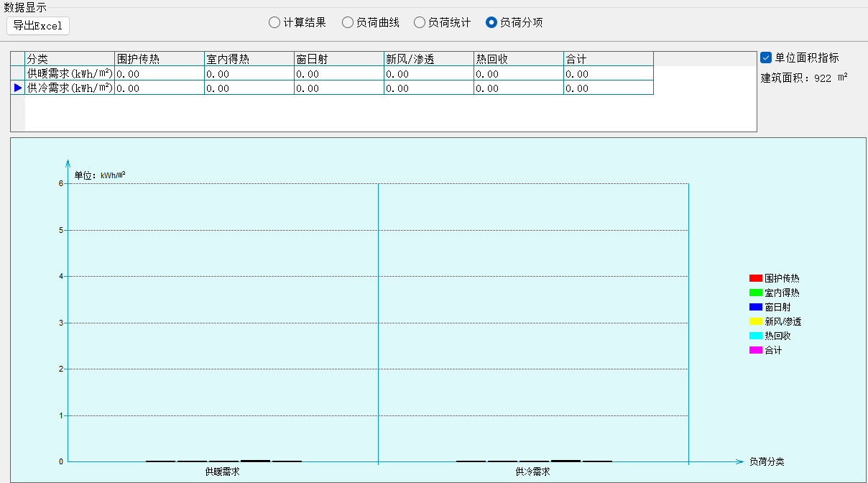Click the cyan 热回收 legend swatch

tap(755, 336)
